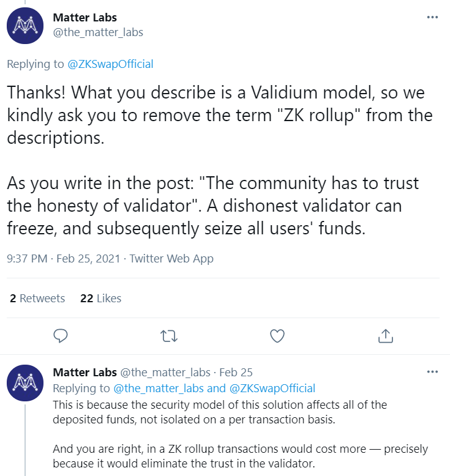Open @ZKSwapOfficial profile from main tweet
Screen dimensions: 450x476
[x=110, y=64]
